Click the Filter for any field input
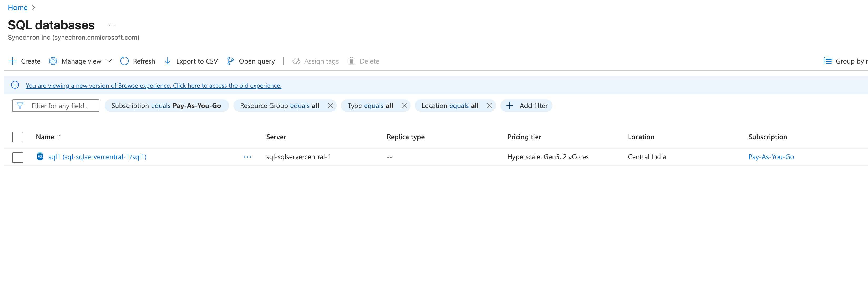The height and width of the screenshot is (282, 868). coord(60,106)
